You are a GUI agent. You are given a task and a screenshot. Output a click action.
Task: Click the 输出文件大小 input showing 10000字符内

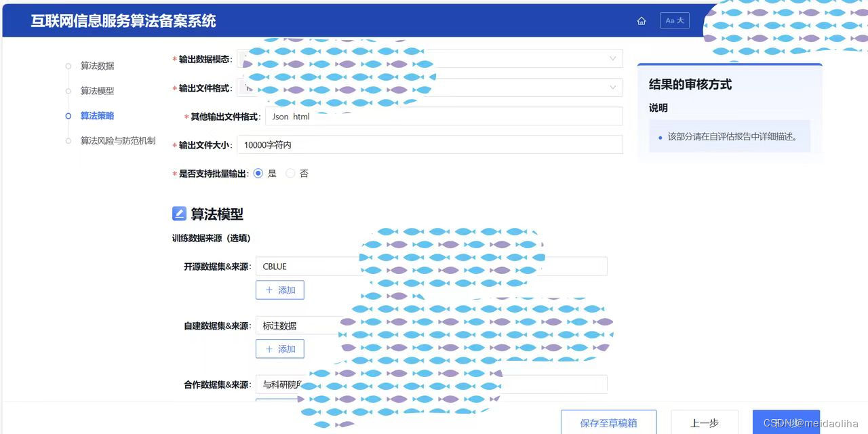(x=431, y=144)
